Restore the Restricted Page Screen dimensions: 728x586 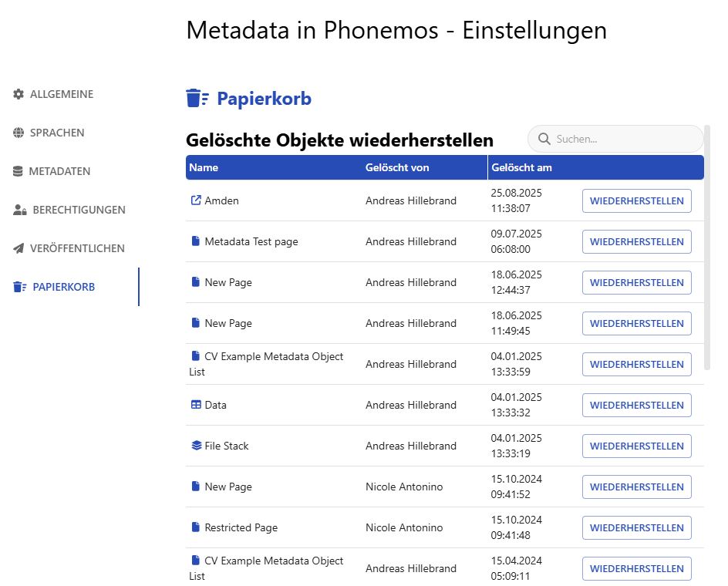(636, 527)
